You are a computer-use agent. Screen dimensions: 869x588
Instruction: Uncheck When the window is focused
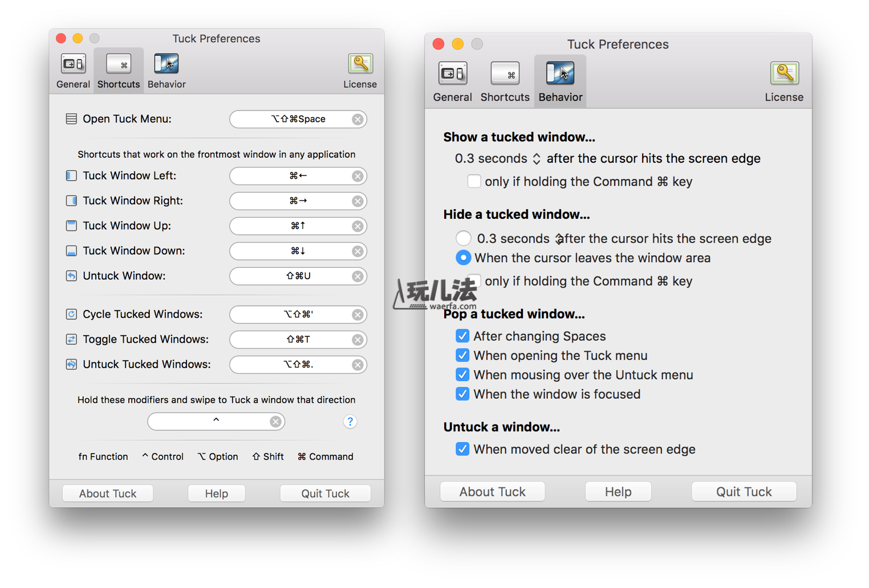pyautogui.click(x=462, y=394)
